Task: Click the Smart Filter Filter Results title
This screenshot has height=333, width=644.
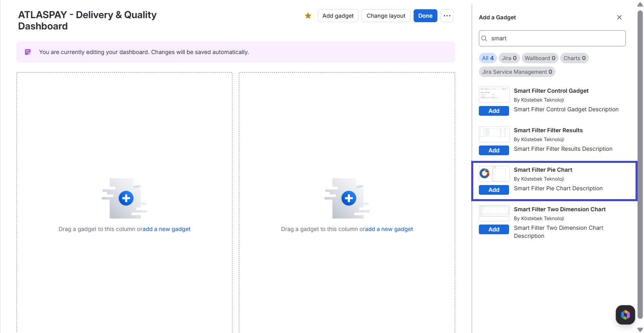Action: [548, 130]
